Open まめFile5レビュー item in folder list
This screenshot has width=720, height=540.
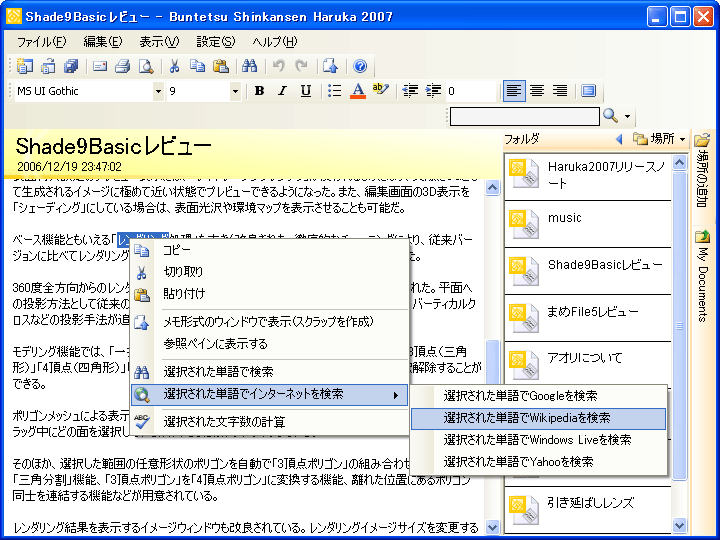[588, 318]
